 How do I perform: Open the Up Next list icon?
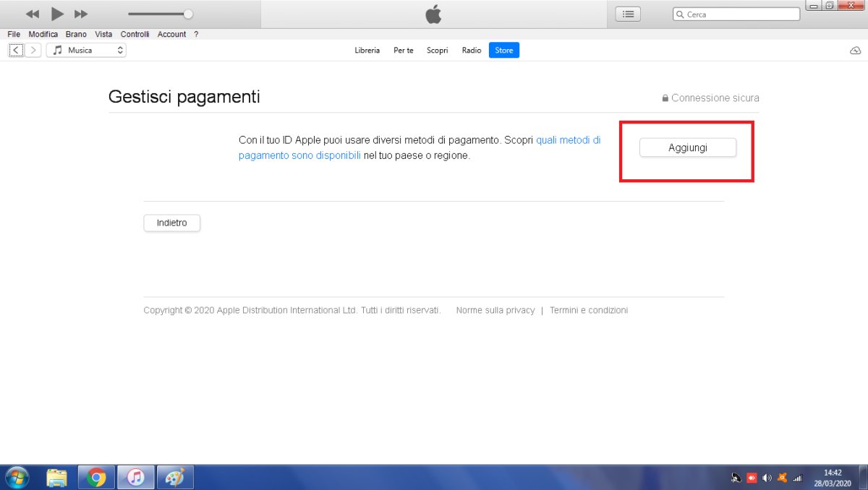click(628, 14)
